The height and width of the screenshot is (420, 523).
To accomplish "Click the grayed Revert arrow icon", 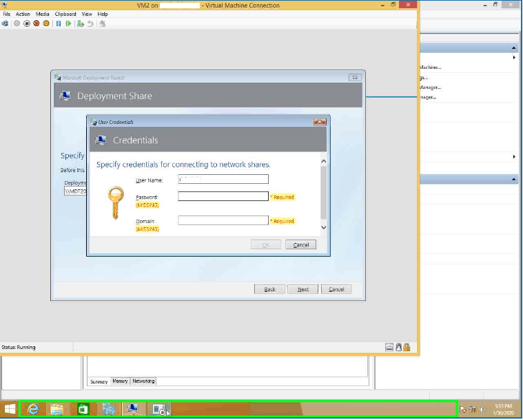I will point(90,23).
